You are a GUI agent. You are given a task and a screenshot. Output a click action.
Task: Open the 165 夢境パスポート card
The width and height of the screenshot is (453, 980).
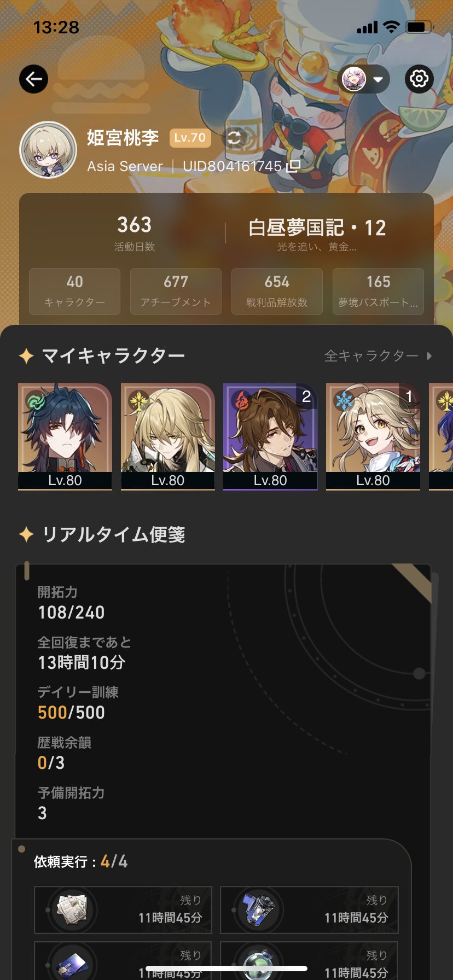point(378,291)
